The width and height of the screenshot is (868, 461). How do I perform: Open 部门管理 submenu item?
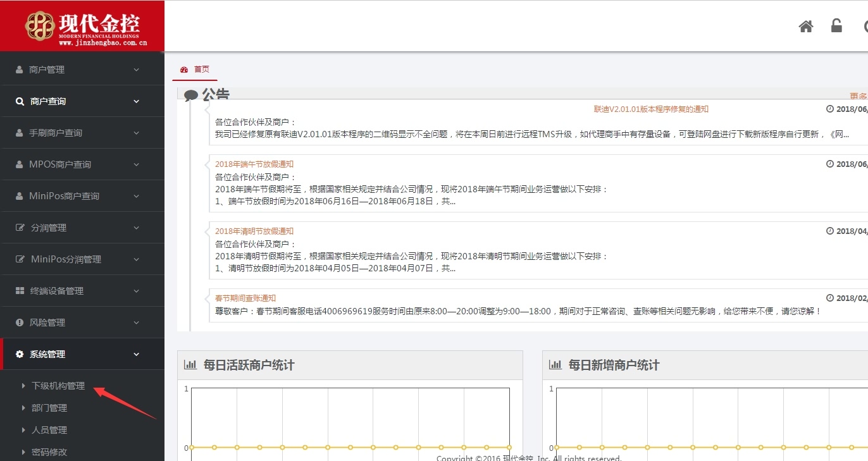click(49, 408)
